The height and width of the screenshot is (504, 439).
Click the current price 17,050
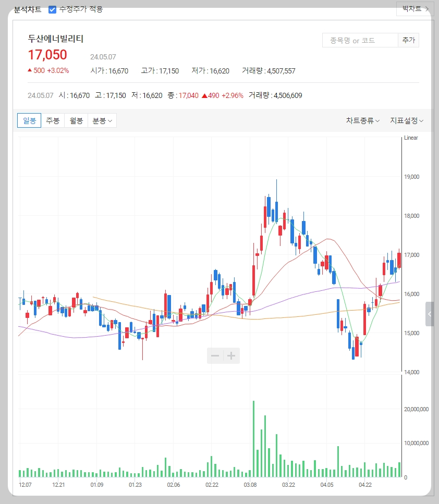(47, 55)
